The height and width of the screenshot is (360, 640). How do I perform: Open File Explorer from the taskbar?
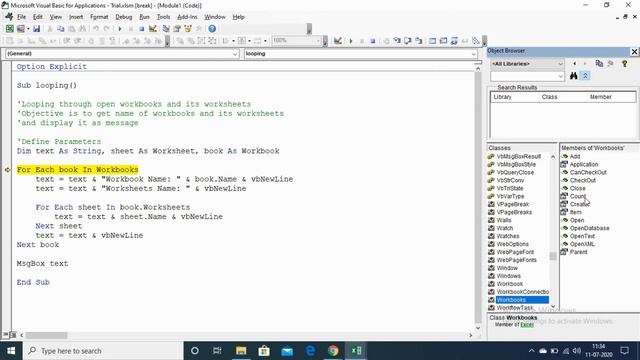pos(241,351)
